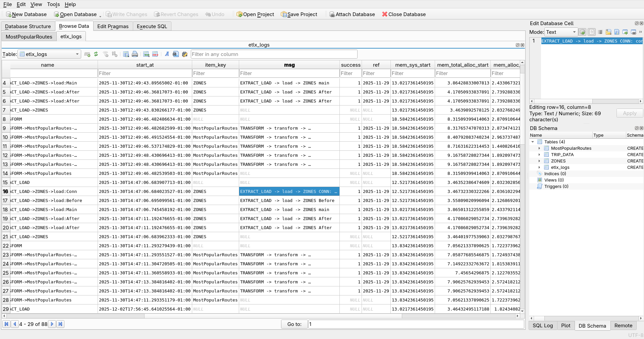Attach another database
This screenshot has height=339, width=644.
pyautogui.click(x=352, y=14)
